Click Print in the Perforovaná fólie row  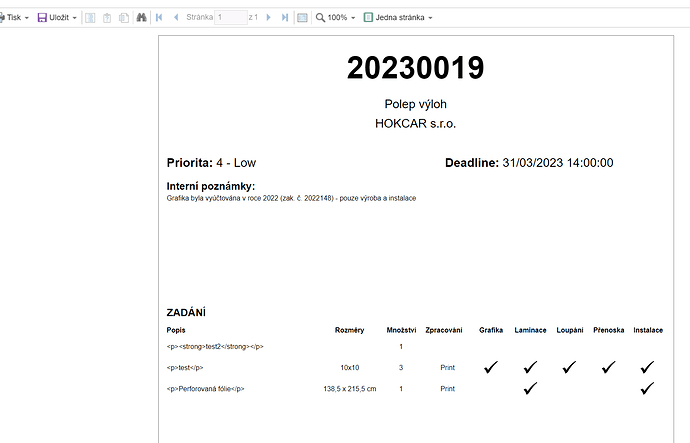click(x=448, y=389)
